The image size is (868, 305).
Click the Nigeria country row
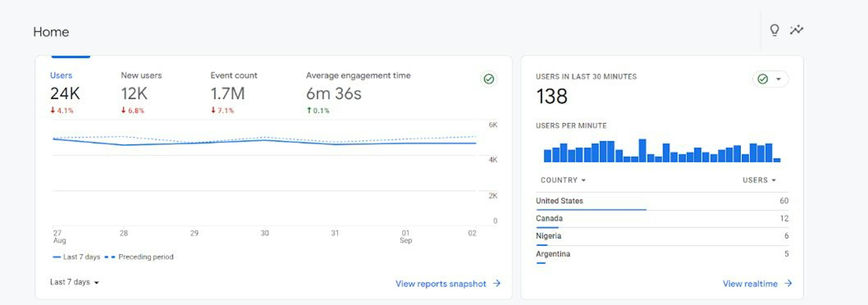pos(662,237)
